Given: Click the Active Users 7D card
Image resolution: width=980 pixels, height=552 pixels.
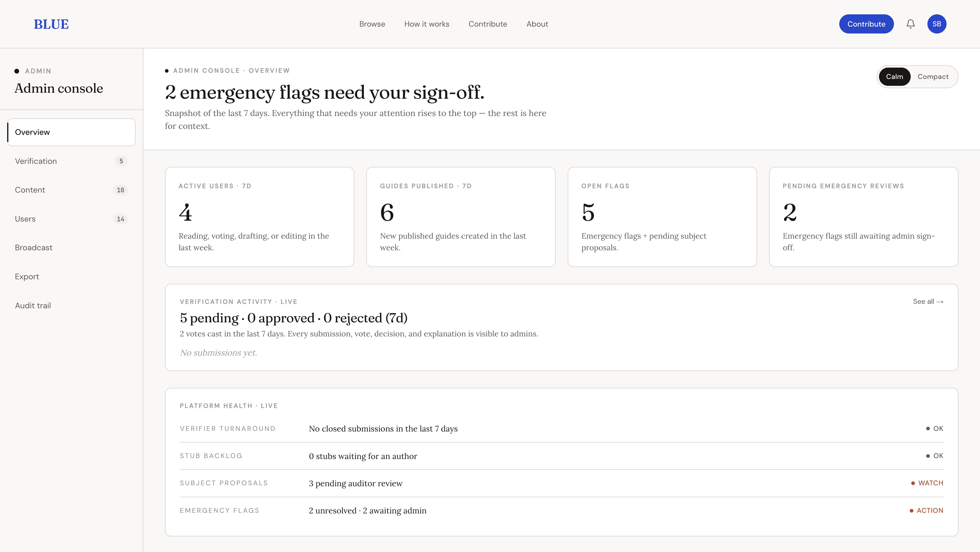Looking at the screenshot, I should pyautogui.click(x=259, y=217).
